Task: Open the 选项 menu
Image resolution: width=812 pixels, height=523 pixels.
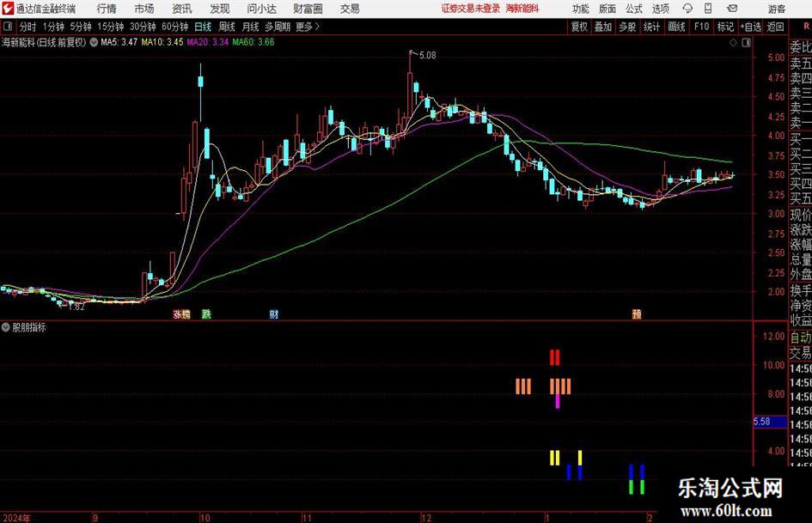Action: coord(661,9)
